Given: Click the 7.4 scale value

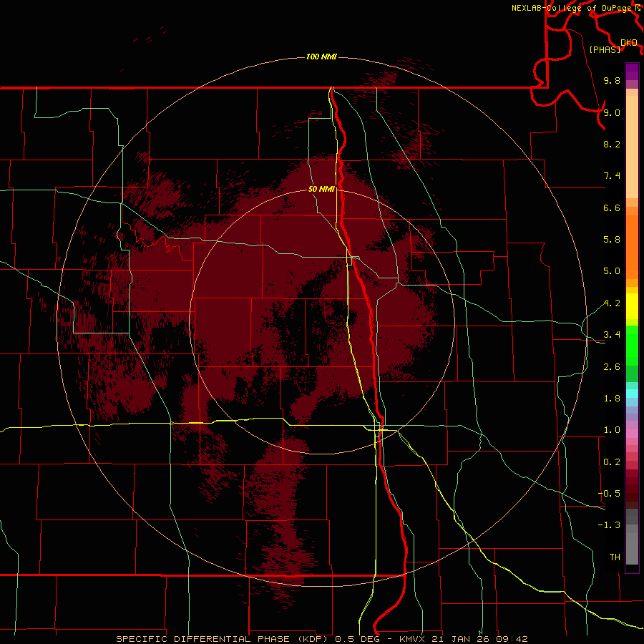Looking at the screenshot, I should pos(612,176).
